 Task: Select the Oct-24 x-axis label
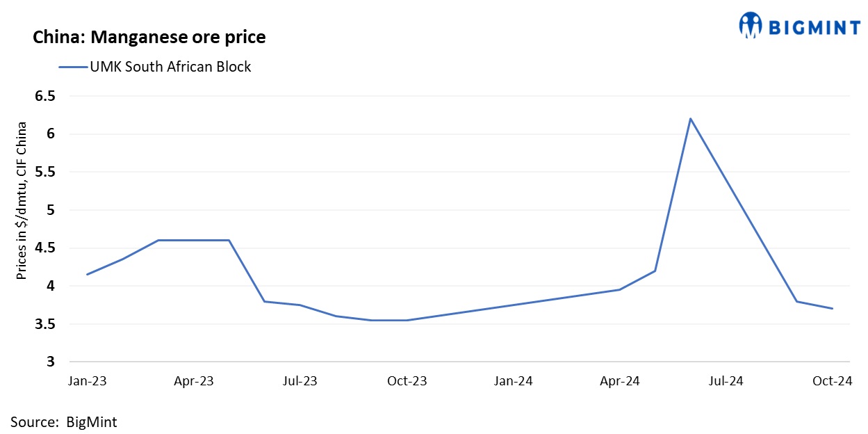click(x=832, y=381)
